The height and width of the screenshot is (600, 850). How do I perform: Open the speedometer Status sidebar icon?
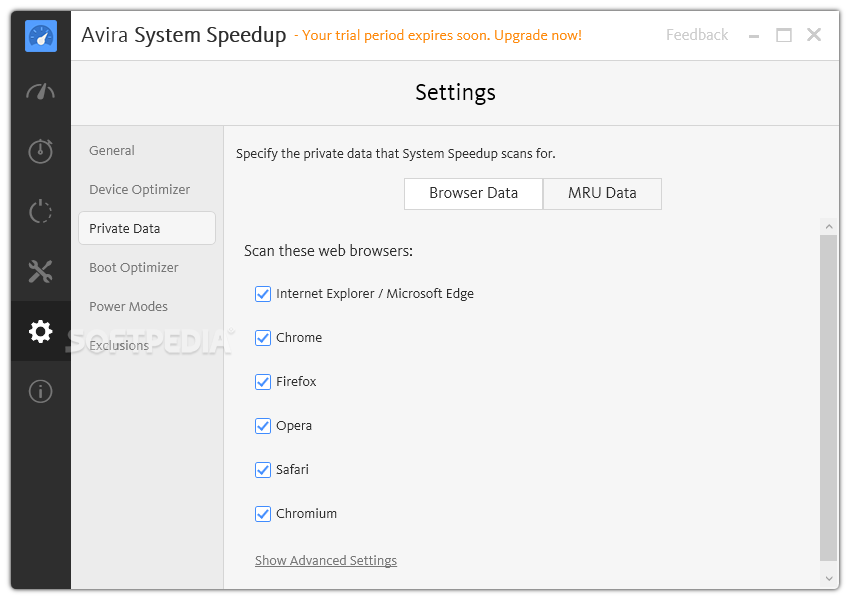pyautogui.click(x=41, y=92)
